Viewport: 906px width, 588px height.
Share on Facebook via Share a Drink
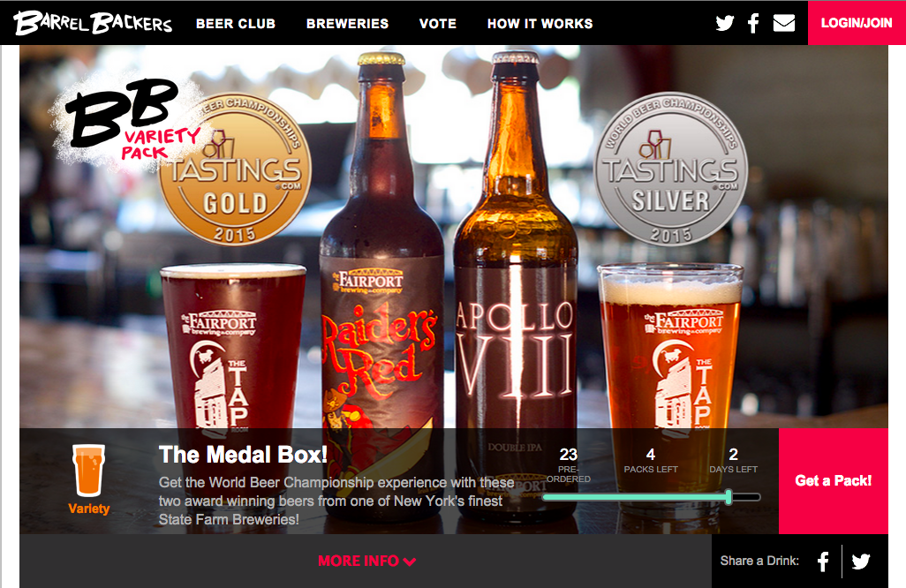(x=823, y=562)
